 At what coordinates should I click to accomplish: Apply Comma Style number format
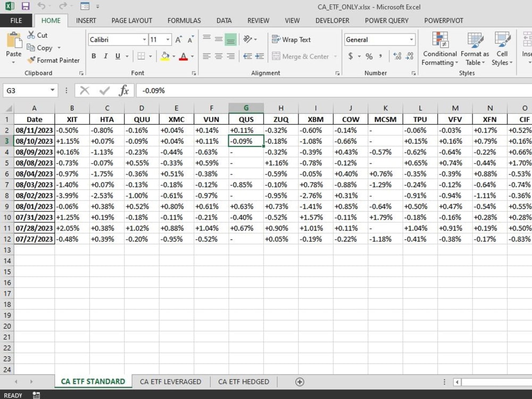[x=381, y=56]
